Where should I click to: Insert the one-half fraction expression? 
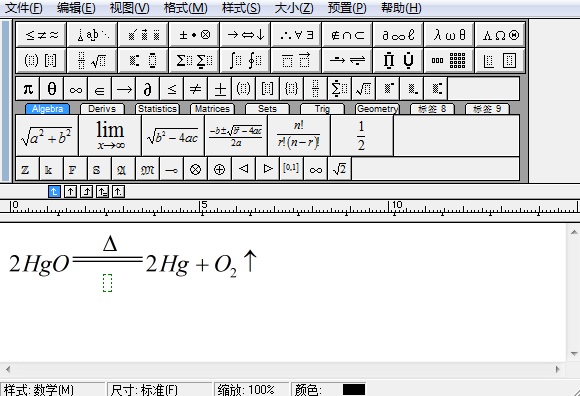pos(361,135)
